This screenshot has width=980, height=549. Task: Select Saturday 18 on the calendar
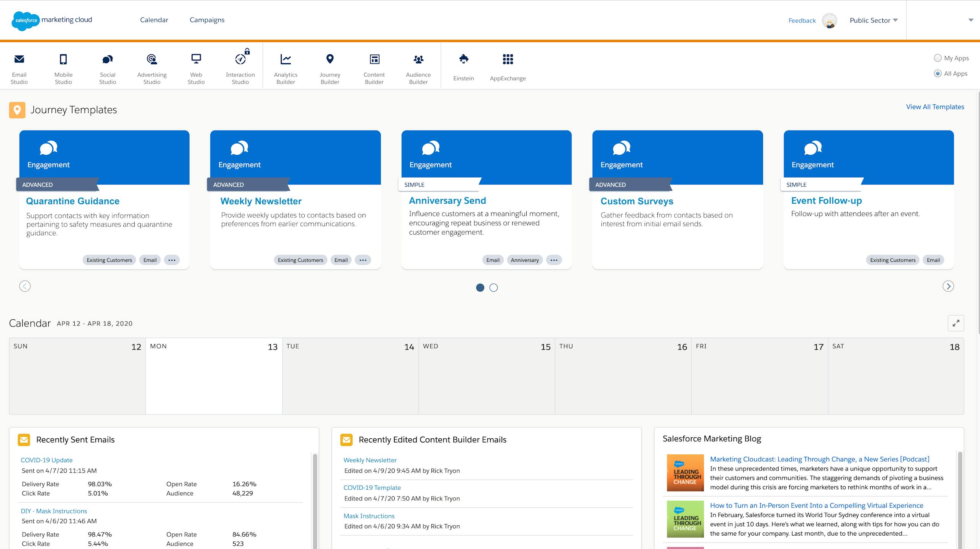coord(896,376)
